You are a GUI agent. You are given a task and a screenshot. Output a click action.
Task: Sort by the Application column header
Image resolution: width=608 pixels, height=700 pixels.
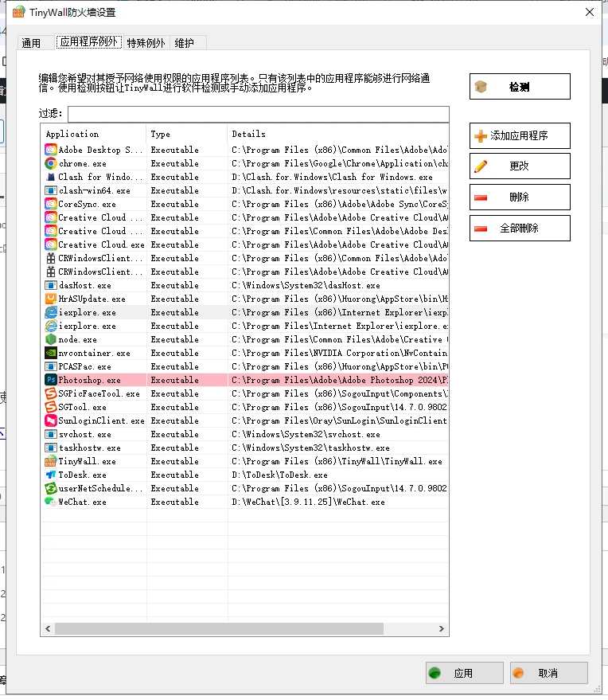94,134
